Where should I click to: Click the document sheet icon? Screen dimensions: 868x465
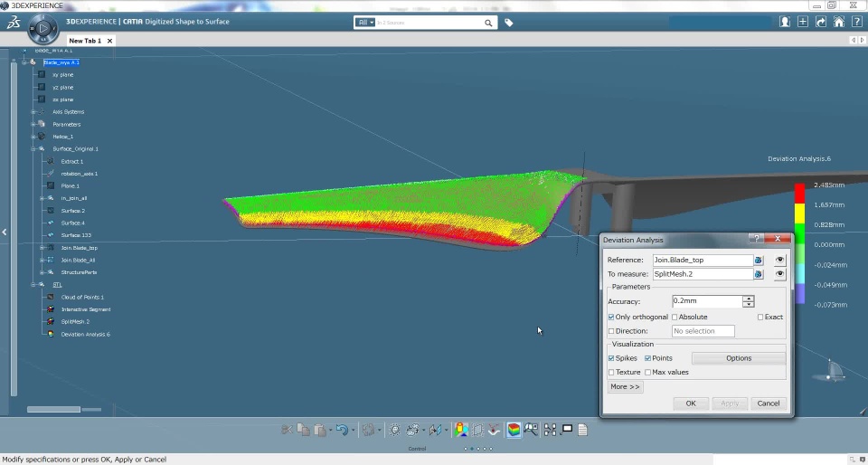(583, 430)
